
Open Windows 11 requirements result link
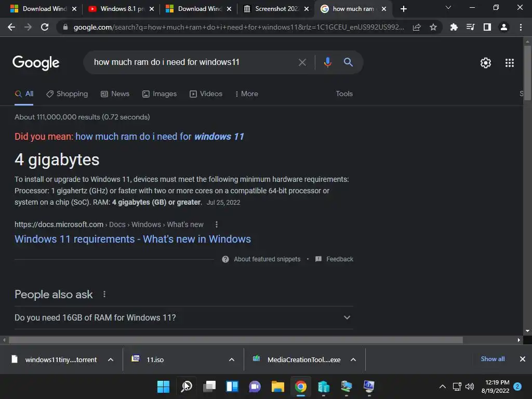(132, 239)
